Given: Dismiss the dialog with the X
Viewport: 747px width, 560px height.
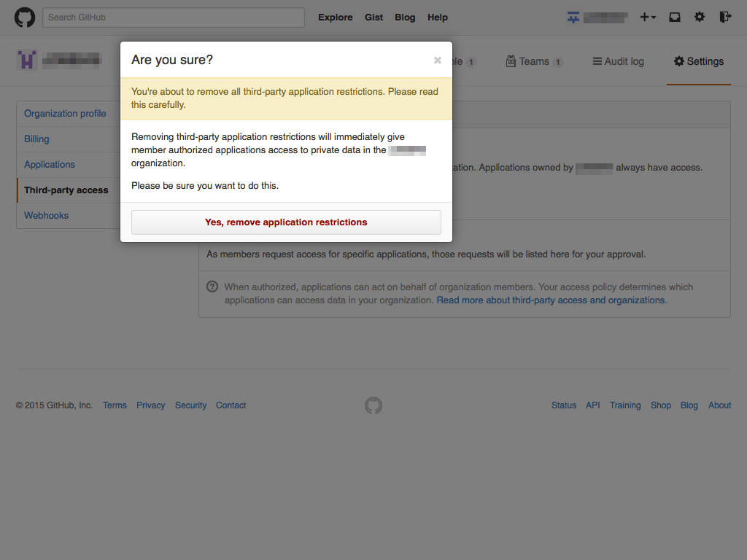Looking at the screenshot, I should [x=437, y=61].
